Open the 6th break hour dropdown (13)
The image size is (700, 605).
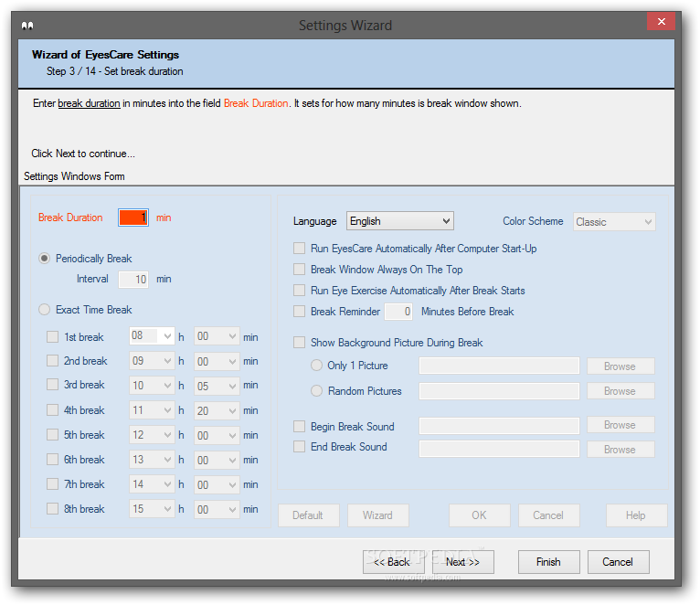(152, 460)
